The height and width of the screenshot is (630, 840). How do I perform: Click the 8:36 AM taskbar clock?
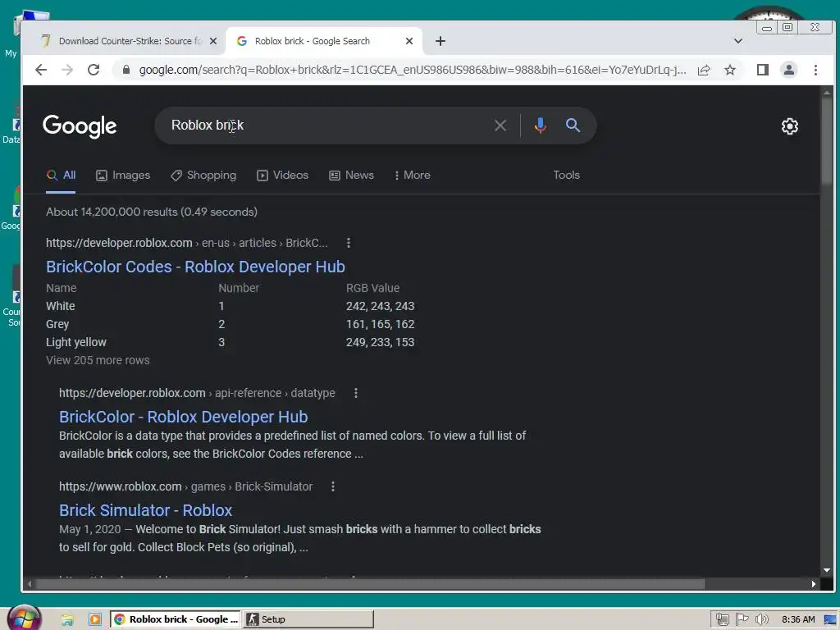pyautogui.click(x=798, y=620)
